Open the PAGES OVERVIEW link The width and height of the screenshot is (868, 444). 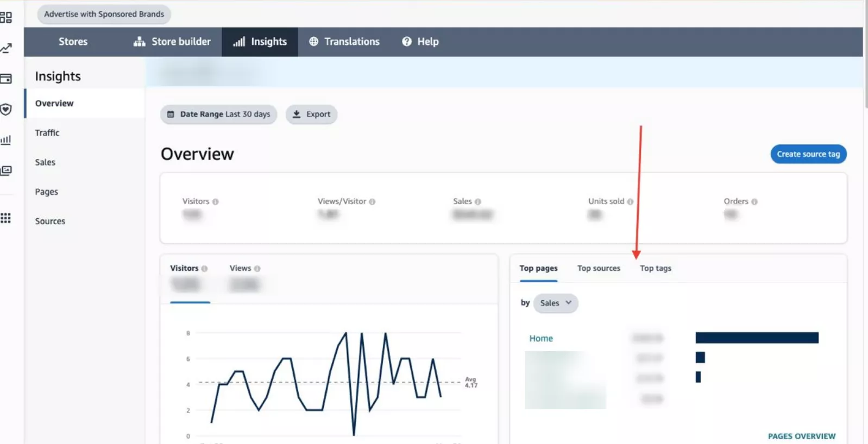(x=802, y=436)
